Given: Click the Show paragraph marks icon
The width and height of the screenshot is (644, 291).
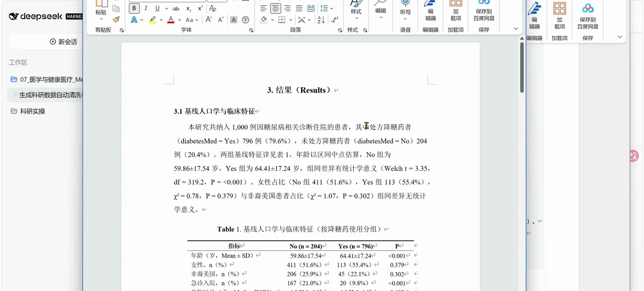Looking at the screenshot, I should pyautogui.click(x=334, y=20).
